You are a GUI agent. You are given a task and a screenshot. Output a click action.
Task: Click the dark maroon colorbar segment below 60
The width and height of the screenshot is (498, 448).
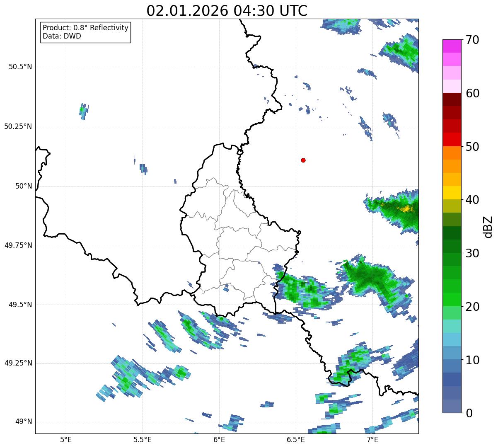pyautogui.click(x=452, y=99)
